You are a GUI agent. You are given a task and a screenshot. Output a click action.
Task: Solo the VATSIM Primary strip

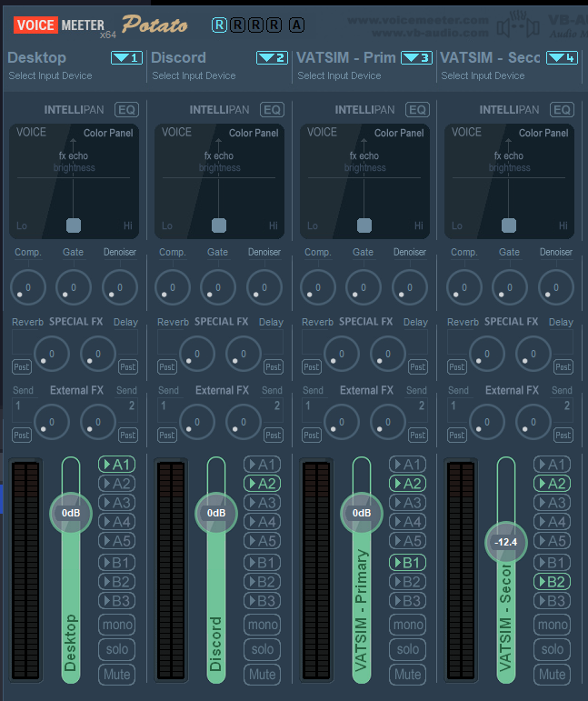tap(408, 649)
